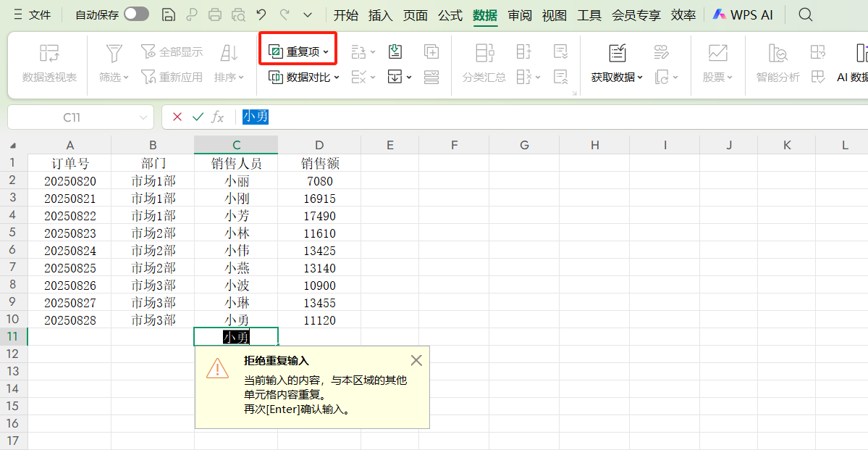This screenshot has width=868, height=450.
Task: Click the red X to cancel cell input
Action: [x=178, y=117]
